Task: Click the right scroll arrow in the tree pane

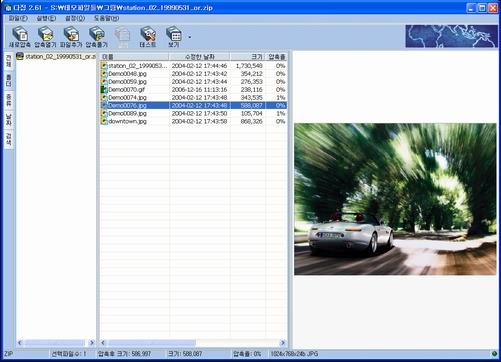Action: click(x=92, y=343)
